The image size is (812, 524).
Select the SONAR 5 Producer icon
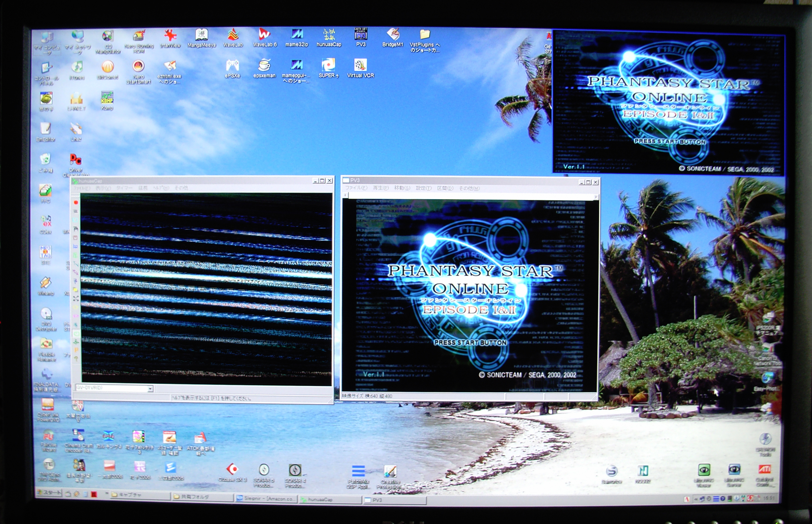[x=264, y=475]
